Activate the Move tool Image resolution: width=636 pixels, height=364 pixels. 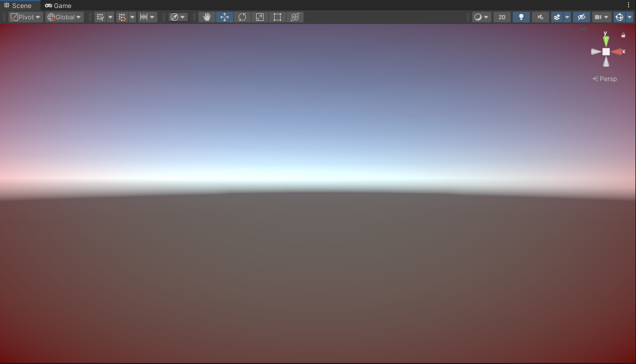pos(225,17)
